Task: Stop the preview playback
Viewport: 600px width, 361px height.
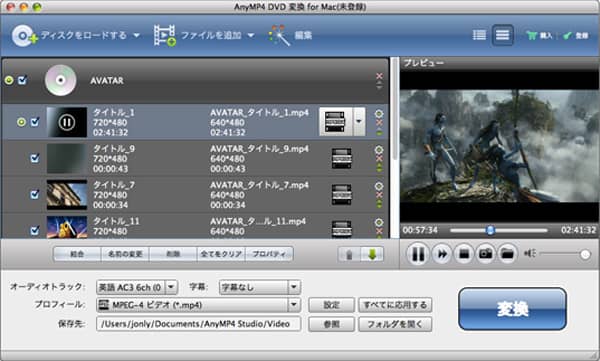Action: click(x=464, y=253)
